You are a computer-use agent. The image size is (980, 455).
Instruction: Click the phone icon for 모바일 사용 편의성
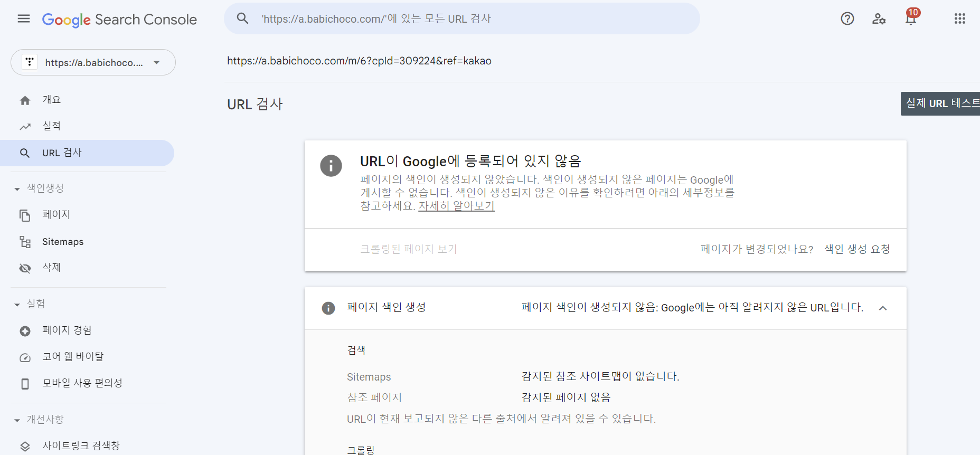pyautogui.click(x=25, y=384)
